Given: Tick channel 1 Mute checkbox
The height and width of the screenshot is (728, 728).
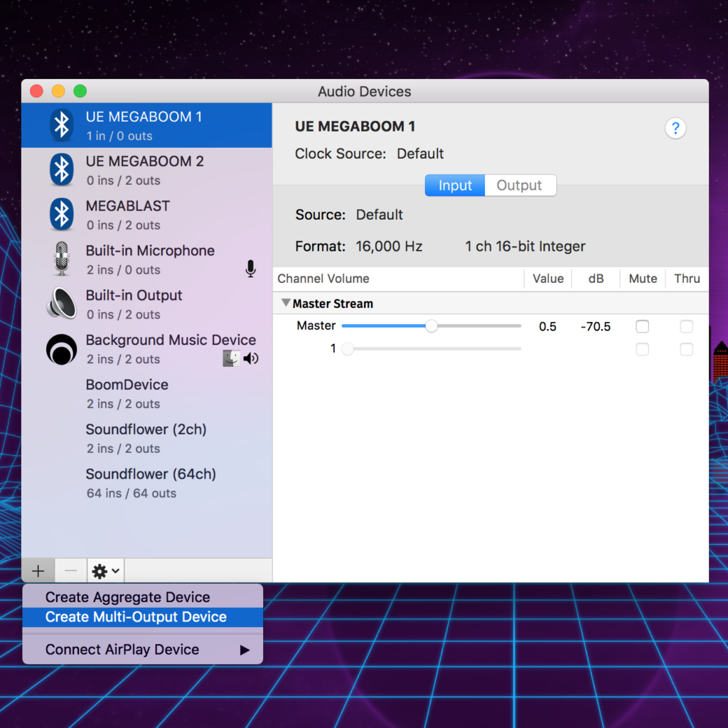Looking at the screenshot, I should click(x=642, y=348).
